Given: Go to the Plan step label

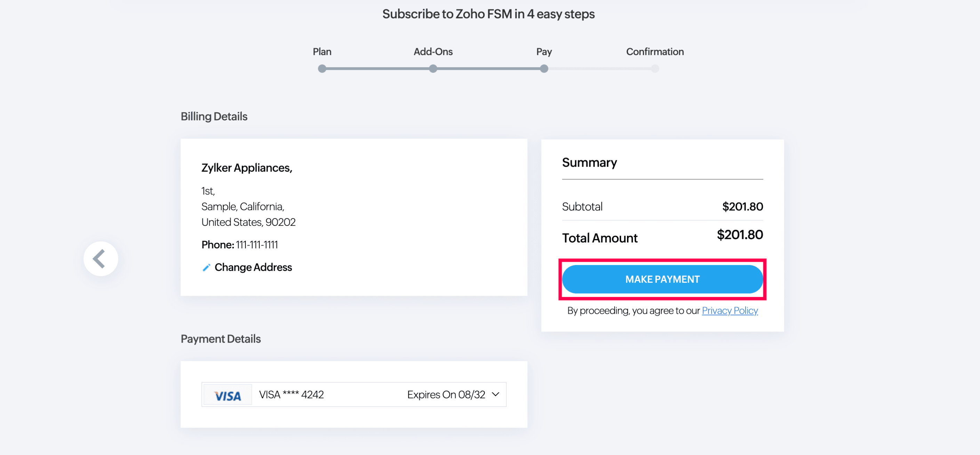Looking at the screenshot, I should 322,52.
